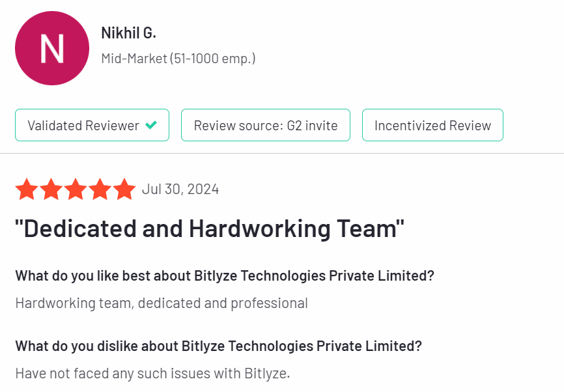
Task: Click the "What do you like best" question
Action: (x=225, y=275)
